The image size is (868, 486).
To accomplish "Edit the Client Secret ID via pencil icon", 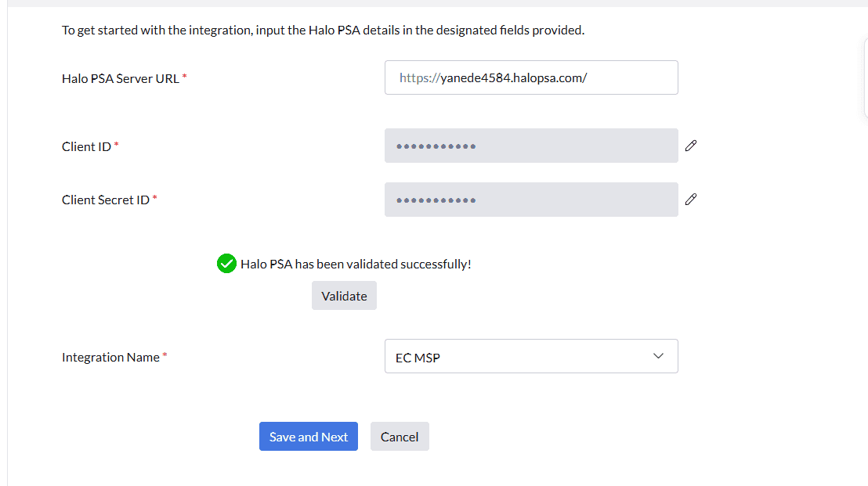I will point(690,200).
